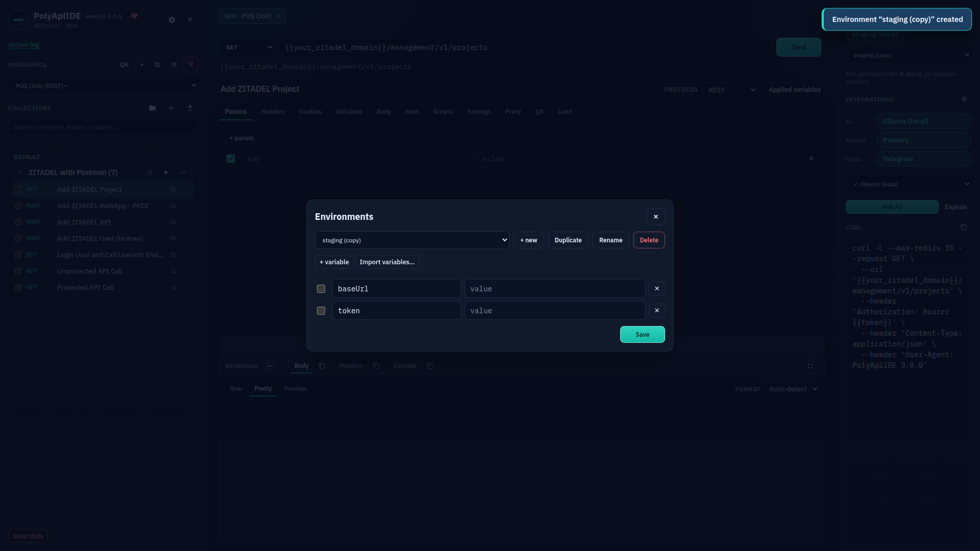Star the Add ZITADEL API request
Image resolution: width=980 pixels, height=551 pixels.
(x=174, y=222)
